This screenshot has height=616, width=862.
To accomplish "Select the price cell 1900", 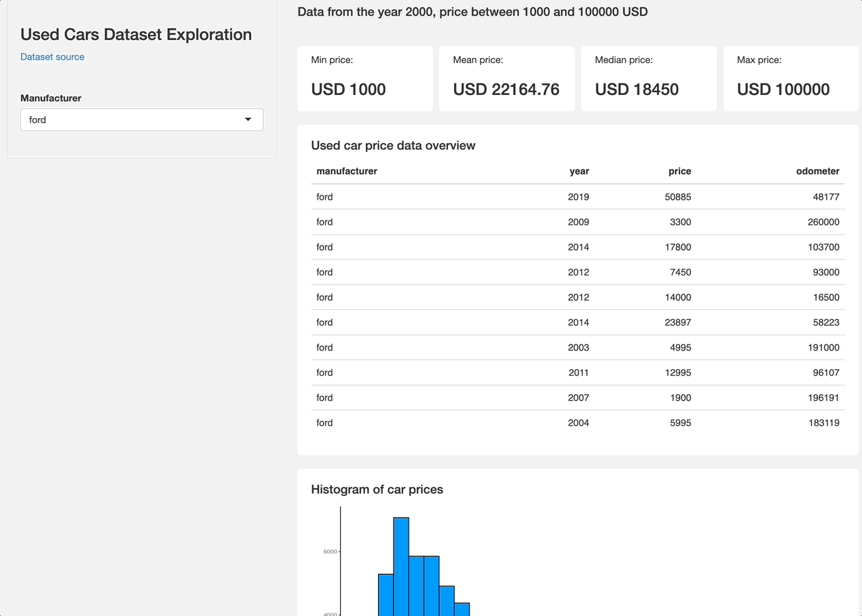I will coord(681,398).
